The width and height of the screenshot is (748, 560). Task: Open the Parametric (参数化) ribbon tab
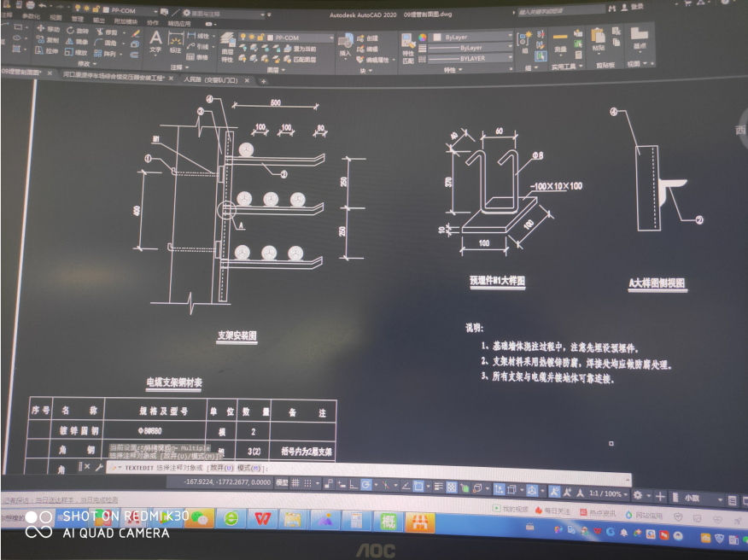point(31,15)
